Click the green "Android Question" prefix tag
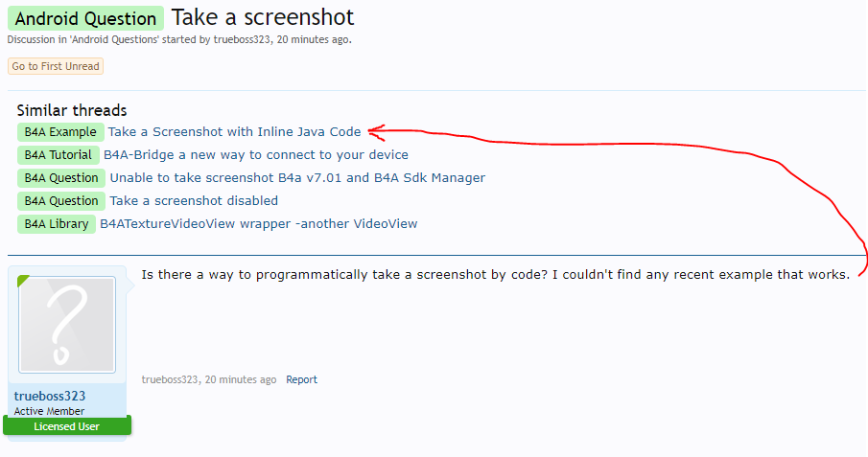The image size is (868, 457). click(x=86, y=18)
